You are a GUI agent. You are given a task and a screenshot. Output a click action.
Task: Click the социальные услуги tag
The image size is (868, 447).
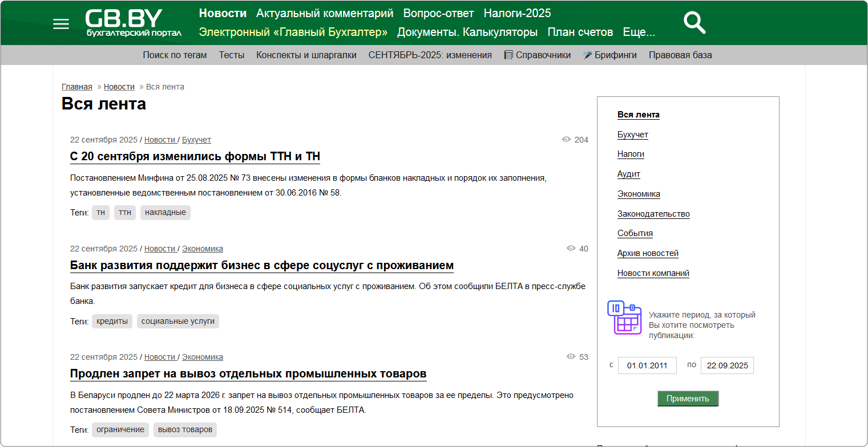click(177, 321)
